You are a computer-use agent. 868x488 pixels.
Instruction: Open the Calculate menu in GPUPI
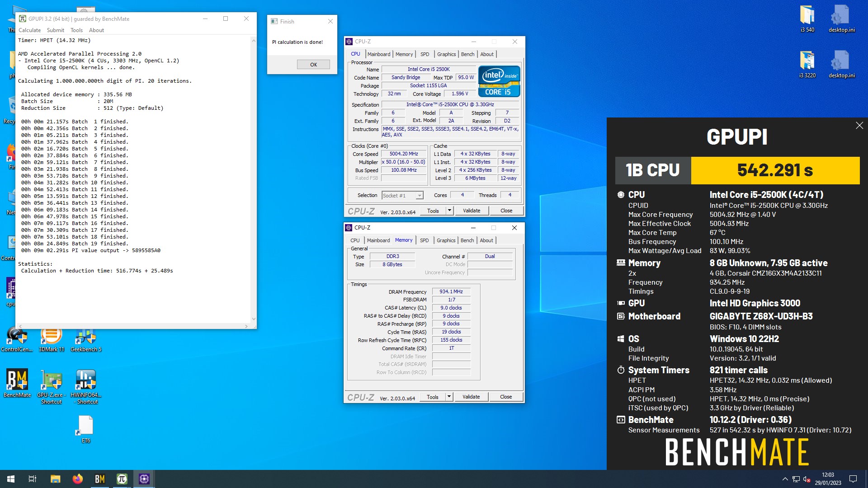pyautogui.click(x=30, y=30)
